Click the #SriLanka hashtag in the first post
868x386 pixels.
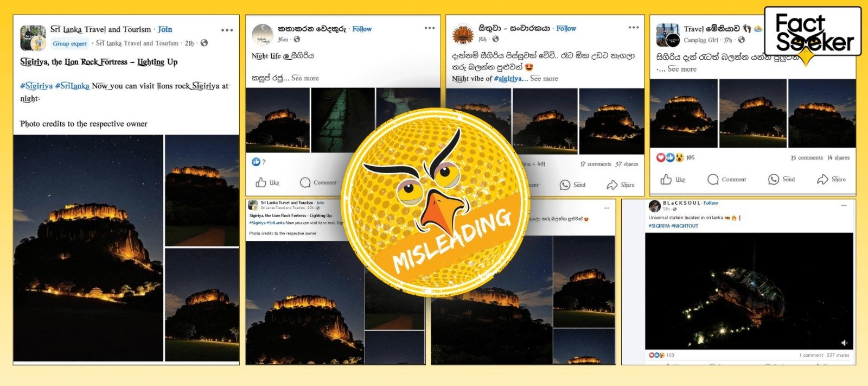tap(72, 86)
